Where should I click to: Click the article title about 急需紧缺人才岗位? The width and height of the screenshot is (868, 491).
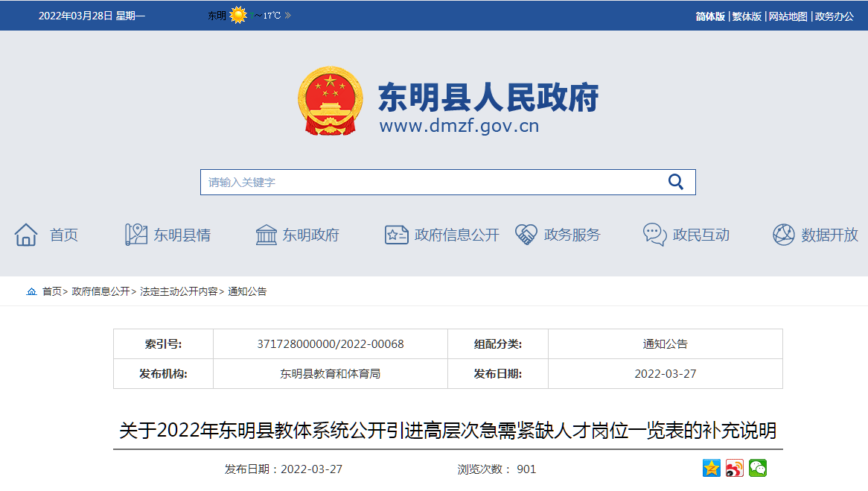click(448, 431)
